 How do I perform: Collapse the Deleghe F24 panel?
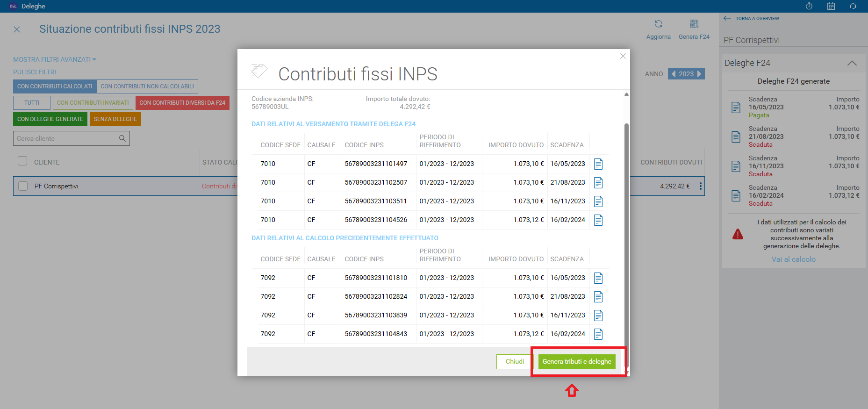point(852,63)
